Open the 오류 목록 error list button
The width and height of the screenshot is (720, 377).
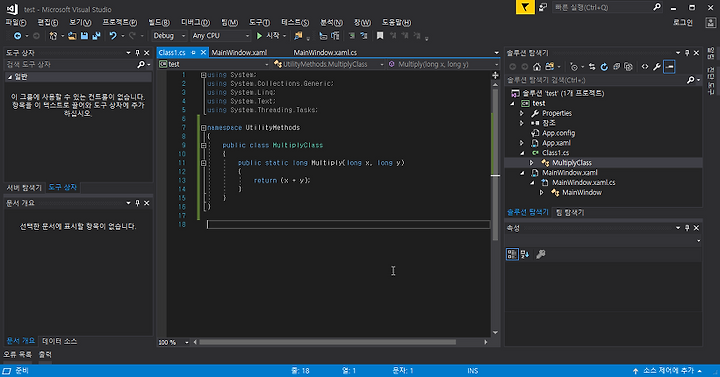point(18,354)
